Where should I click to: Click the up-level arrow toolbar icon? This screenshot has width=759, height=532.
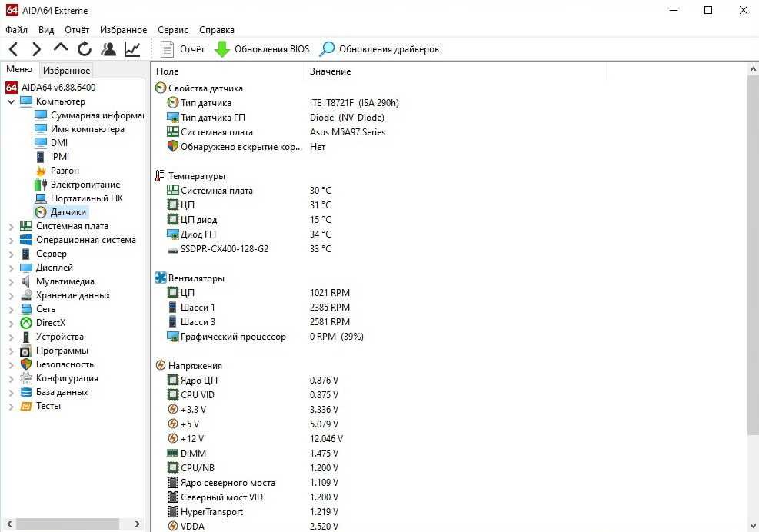point(61,48)
